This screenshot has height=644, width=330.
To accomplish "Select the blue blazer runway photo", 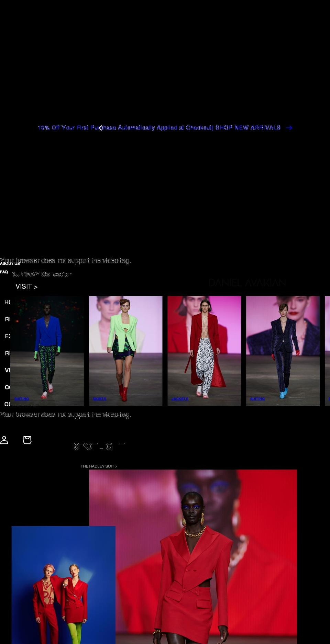I will 47,351.
